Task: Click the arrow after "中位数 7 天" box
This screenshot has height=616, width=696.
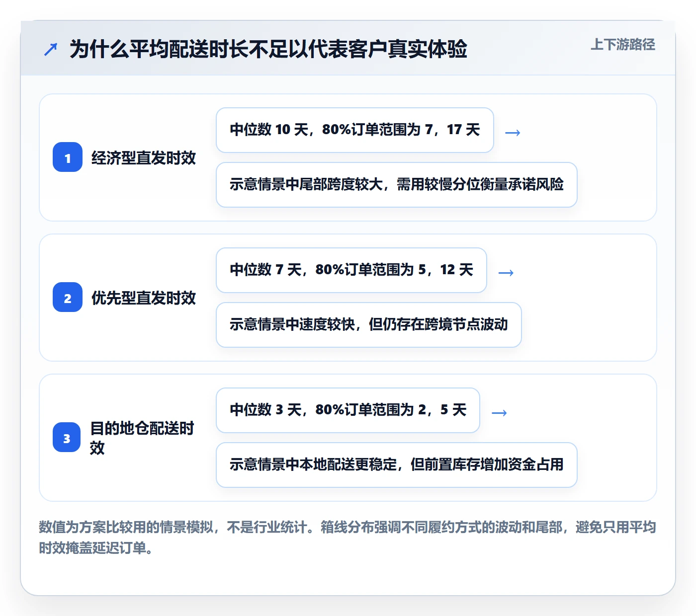Action: (x=506, y=272)
